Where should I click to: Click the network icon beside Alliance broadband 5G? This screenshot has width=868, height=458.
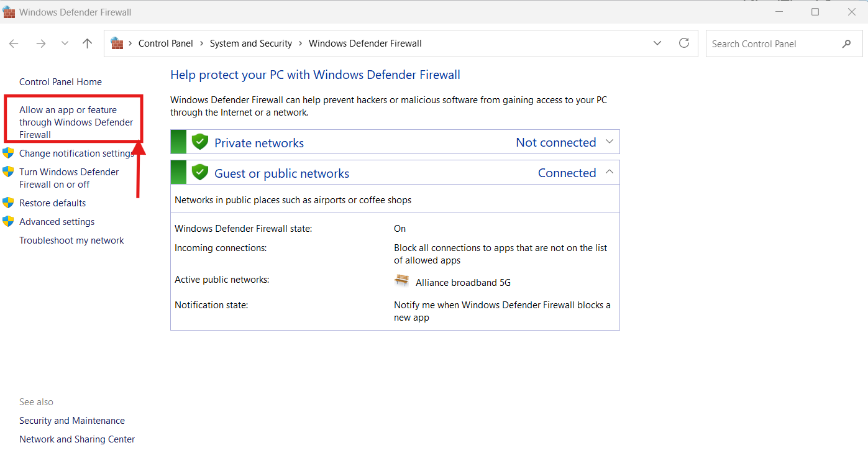point(401,281)
